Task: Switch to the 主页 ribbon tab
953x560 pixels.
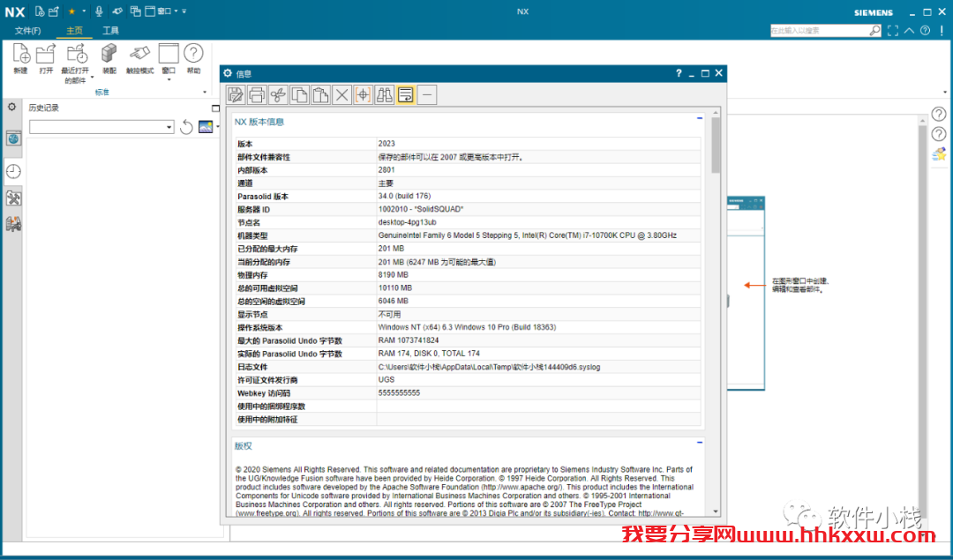Action: coord(75,30)
